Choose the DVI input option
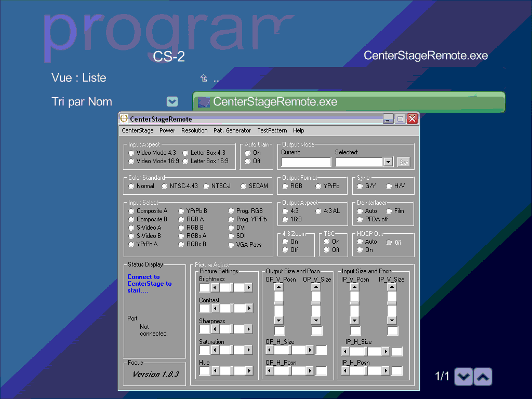The height and width of the screenshot is (399, 532). (x=231, y=228)
